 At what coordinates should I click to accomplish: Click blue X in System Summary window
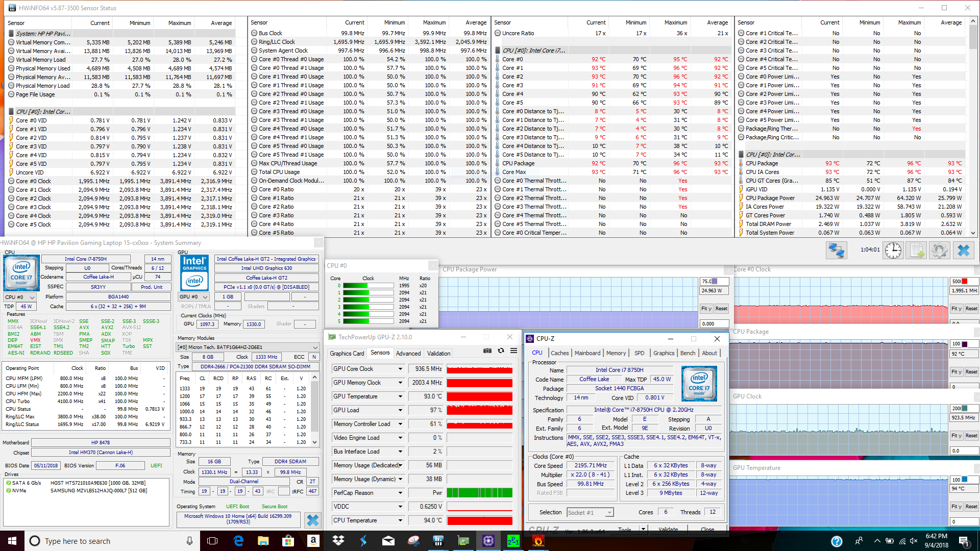click(313, 520)
